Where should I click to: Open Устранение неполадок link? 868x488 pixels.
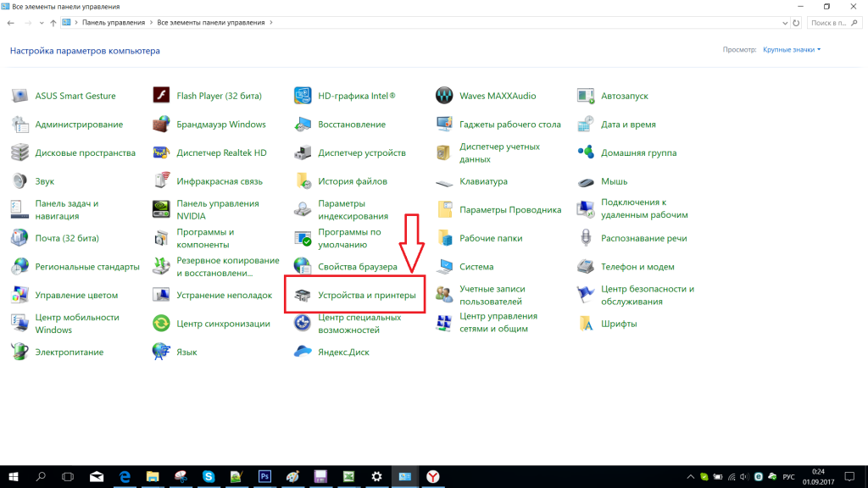[224, 295]
